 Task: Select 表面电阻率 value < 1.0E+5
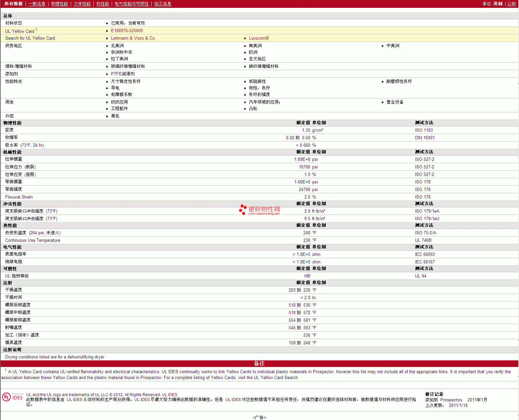click(301, 254)
